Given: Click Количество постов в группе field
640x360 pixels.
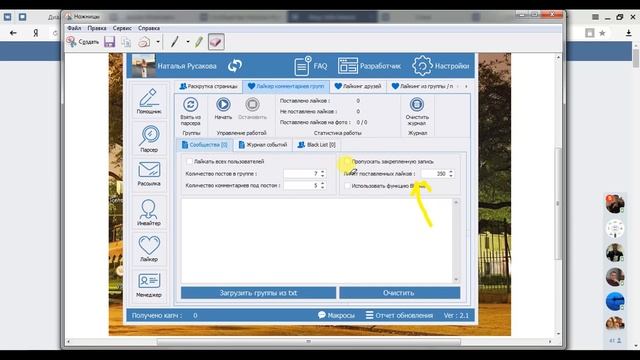Looking at the screenshot, I should coord(301,173).
